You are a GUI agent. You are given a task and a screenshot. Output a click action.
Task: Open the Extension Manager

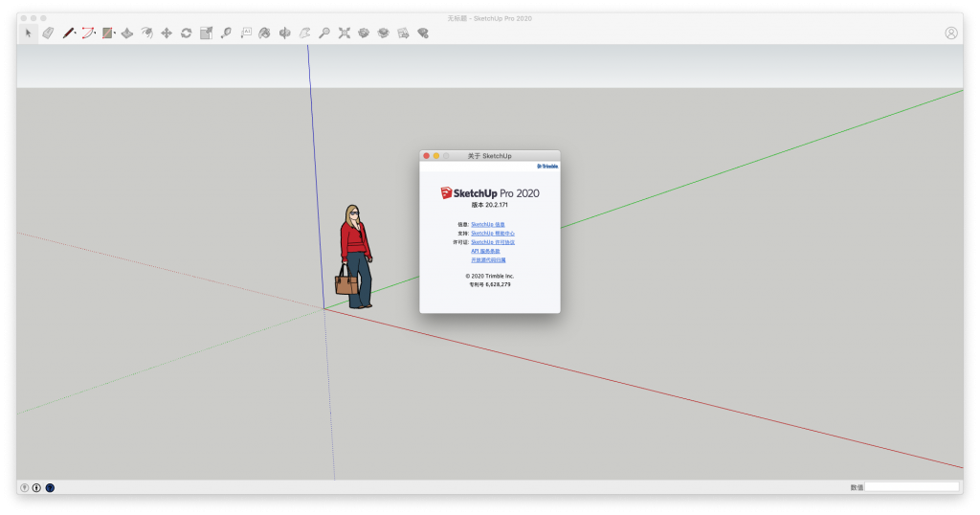pyautogui.click(x=423, y=34)
